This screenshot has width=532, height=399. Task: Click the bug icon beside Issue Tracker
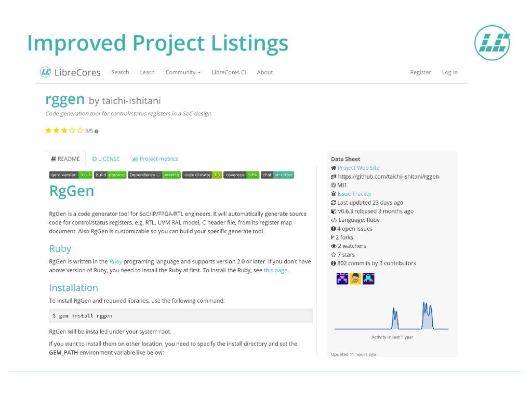pyautogui.click(x=334, y=194)
